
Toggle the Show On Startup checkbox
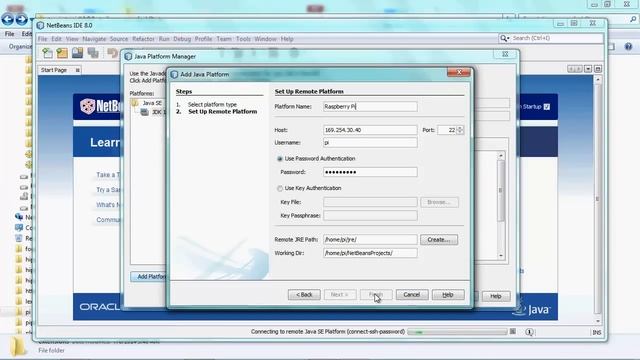point(547,107)
